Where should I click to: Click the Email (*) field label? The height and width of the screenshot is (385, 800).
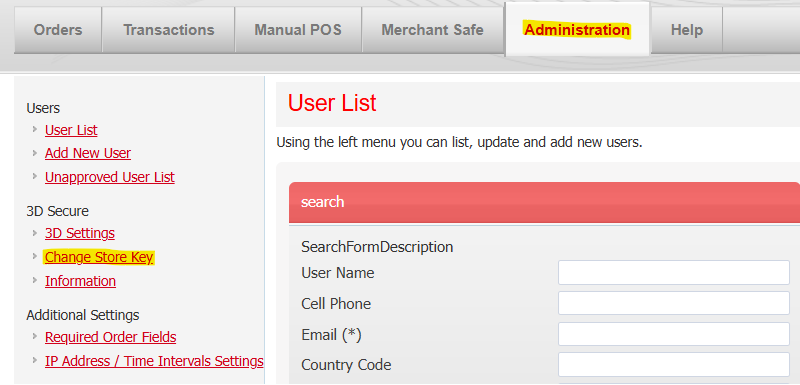pos(332,335)
